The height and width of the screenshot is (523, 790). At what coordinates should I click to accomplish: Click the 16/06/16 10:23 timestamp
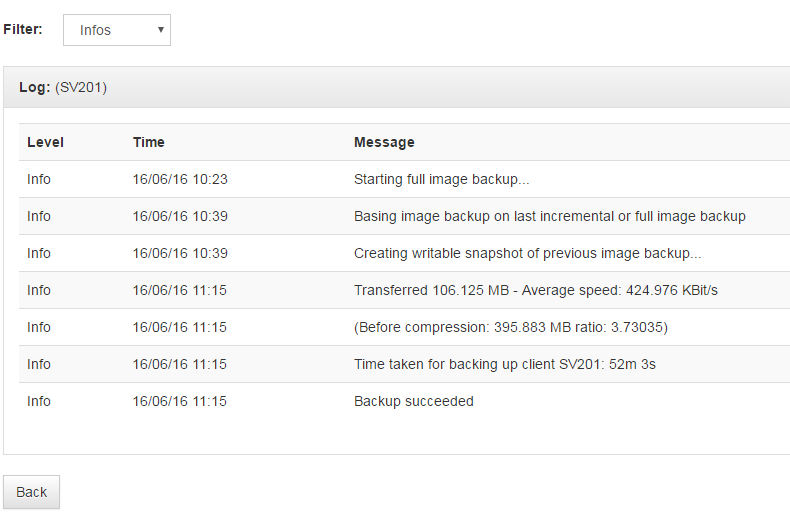pos(180,179)
